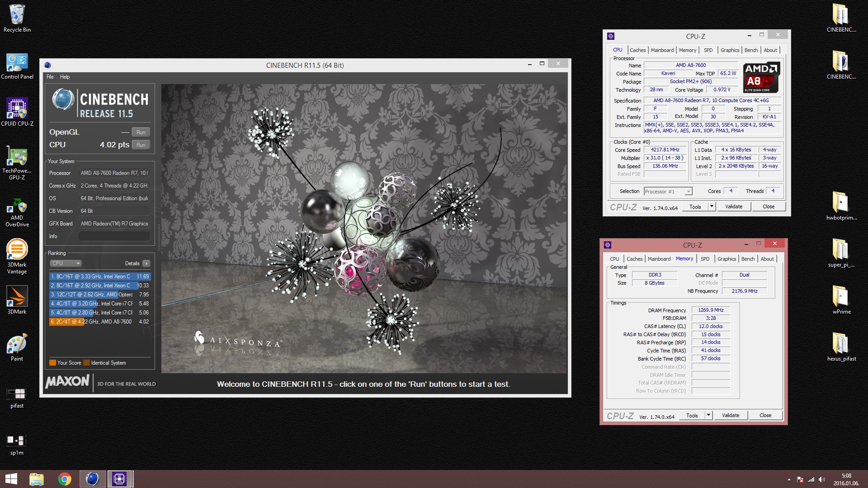The height and width of the screenshot is (488, 868).
Task: Open the Control Panel desktop icon
Action: pyautogui.click(x=17, y=66)
